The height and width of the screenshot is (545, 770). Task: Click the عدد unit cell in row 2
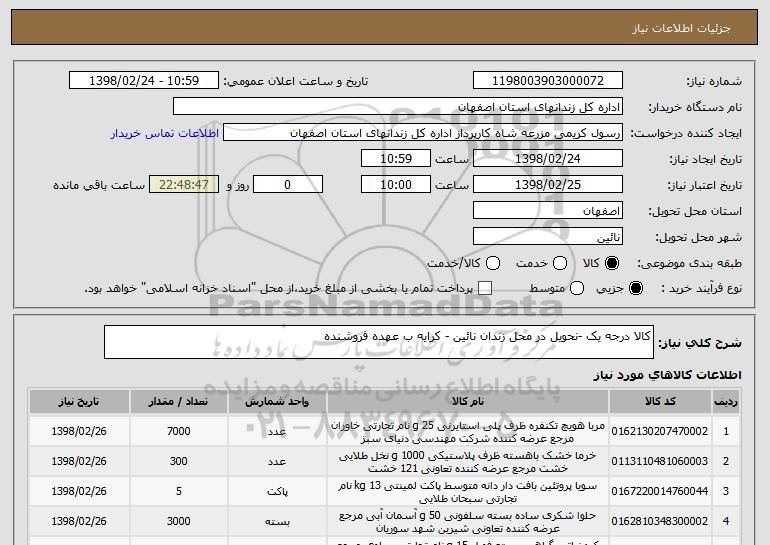(277, 462)
